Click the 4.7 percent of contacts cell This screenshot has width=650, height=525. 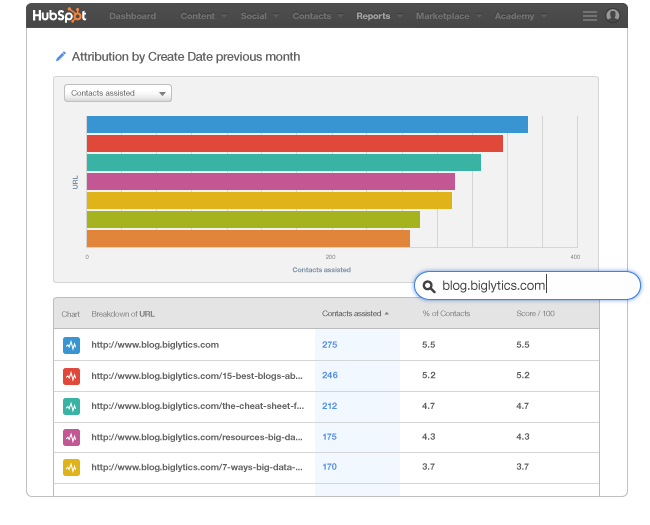pos(429,406)
